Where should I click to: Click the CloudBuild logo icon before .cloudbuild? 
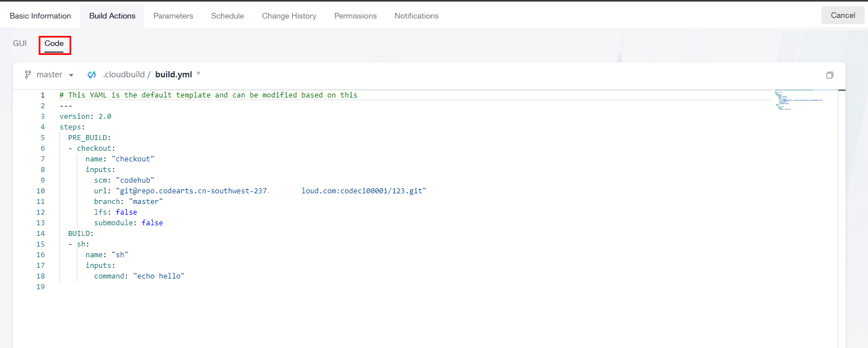click(x=92, y=75)
